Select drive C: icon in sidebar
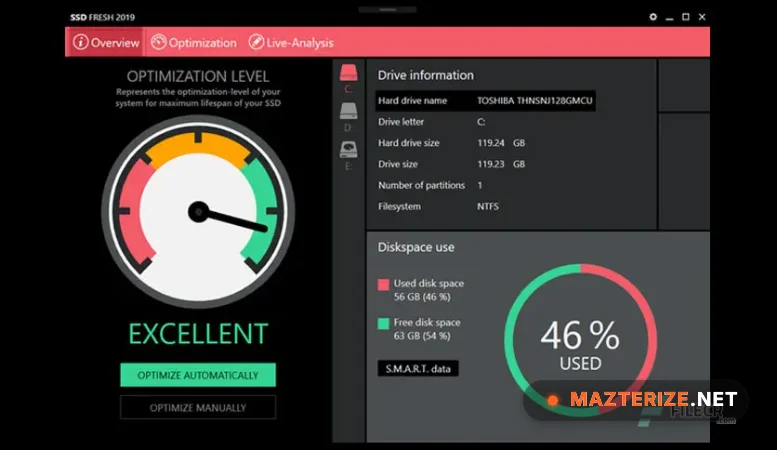Image resolution: width=777 pixels, height=450 pixels. pos(348,72)
